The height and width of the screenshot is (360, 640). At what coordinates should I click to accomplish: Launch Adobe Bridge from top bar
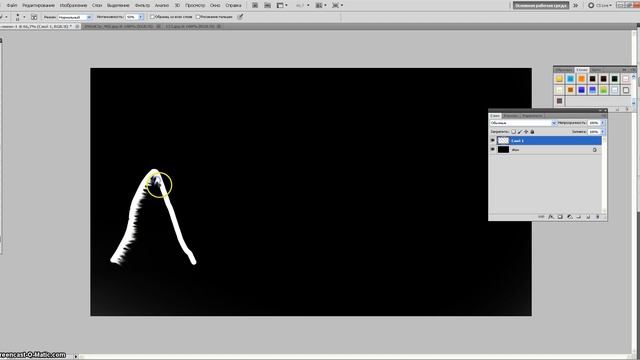(255, 6)
